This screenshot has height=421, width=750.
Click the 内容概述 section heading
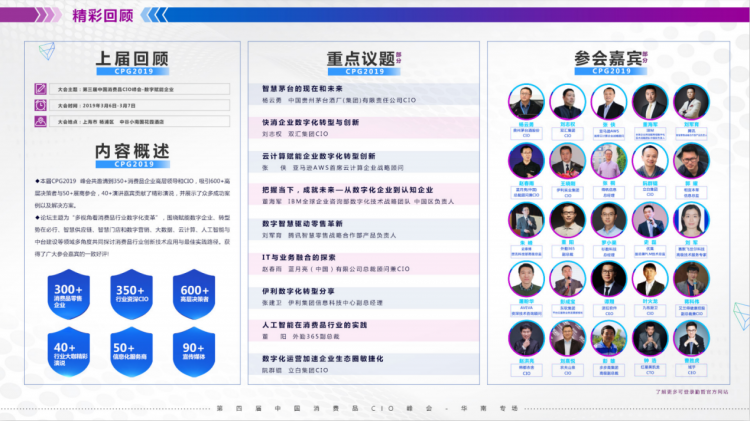click(132, 151)
